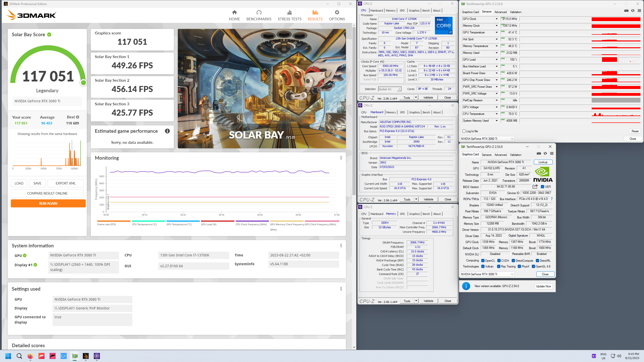
Task: Toggle the PhysX checkbox
Action: 519,266
